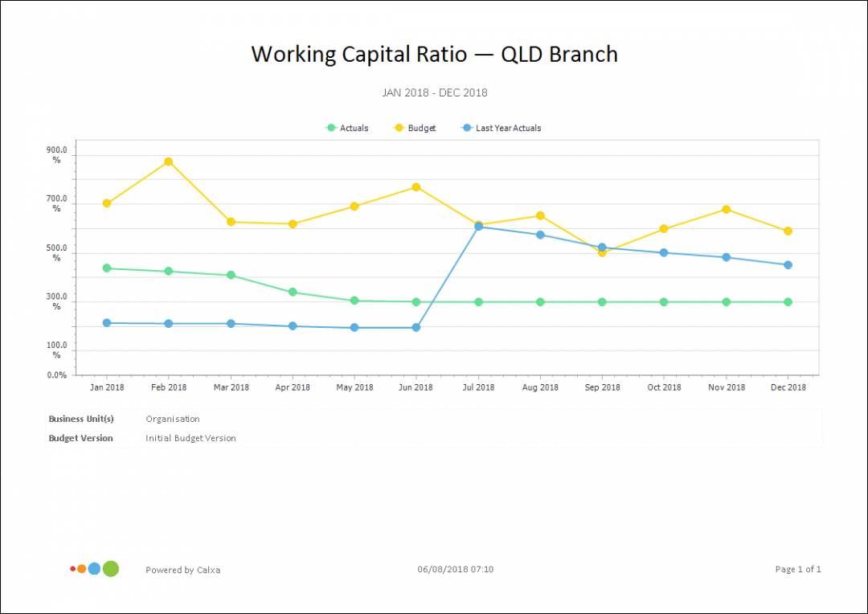Viewport: 868px width, 614px height.
Task: Select the Budget data point for Feb 2018
Action: pos(169,162)
